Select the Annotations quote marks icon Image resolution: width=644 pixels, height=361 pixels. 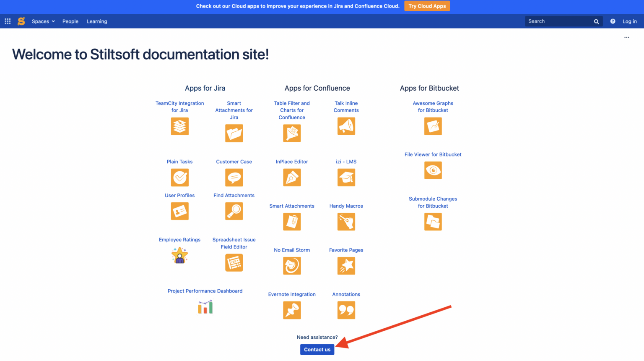click(346, 310)
